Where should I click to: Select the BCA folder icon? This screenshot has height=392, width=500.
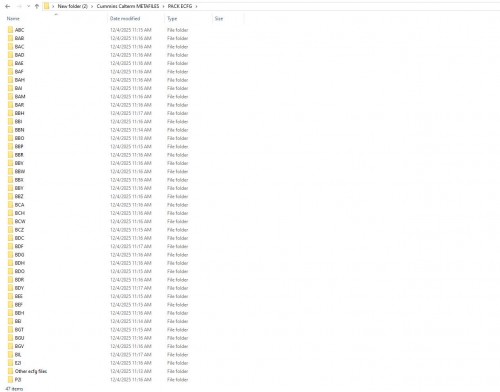(x=11, y=205)
